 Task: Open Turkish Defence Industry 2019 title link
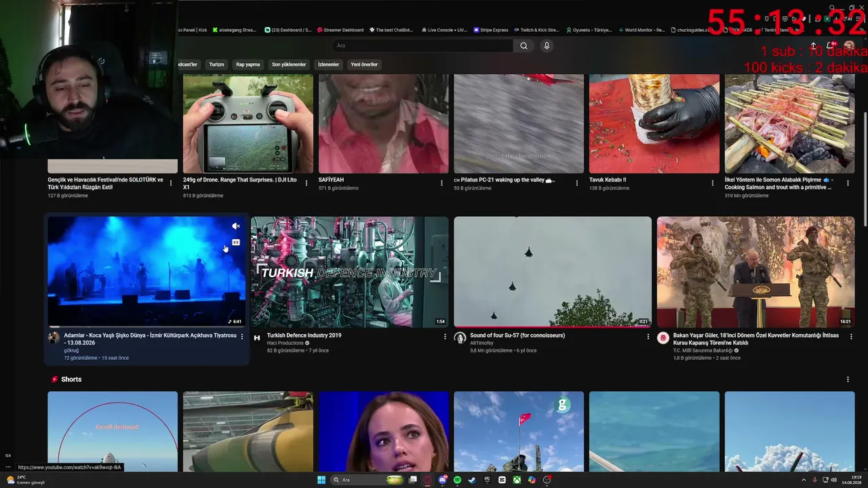coord(304,335)
